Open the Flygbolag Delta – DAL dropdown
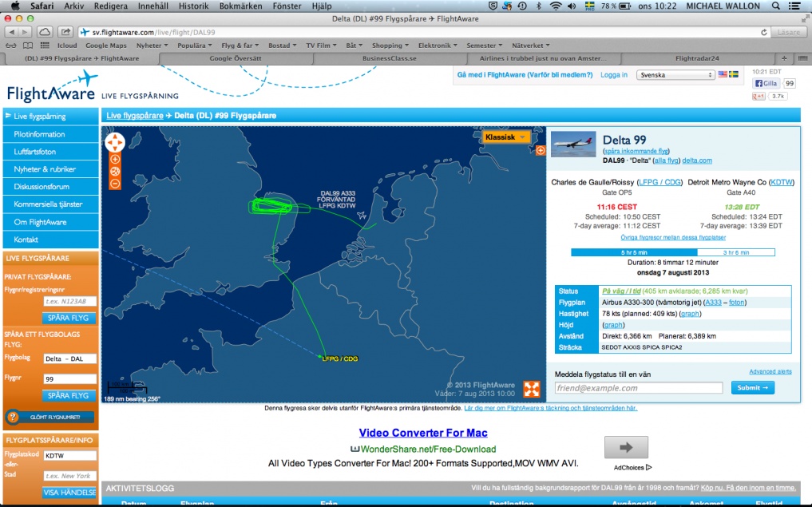812x507 pixels. point(70,358)
